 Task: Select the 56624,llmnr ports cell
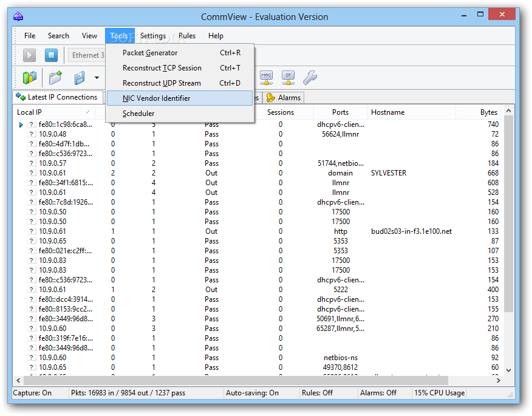(x=340, y=134)
